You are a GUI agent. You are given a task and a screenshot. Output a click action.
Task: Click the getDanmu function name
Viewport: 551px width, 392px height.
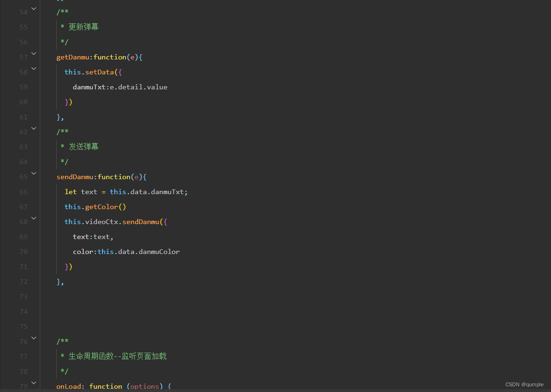coord(73,57)
